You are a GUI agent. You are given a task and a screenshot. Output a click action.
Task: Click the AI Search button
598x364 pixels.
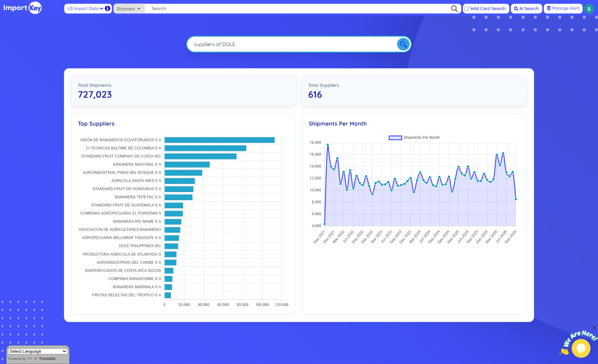coord(526,9)
